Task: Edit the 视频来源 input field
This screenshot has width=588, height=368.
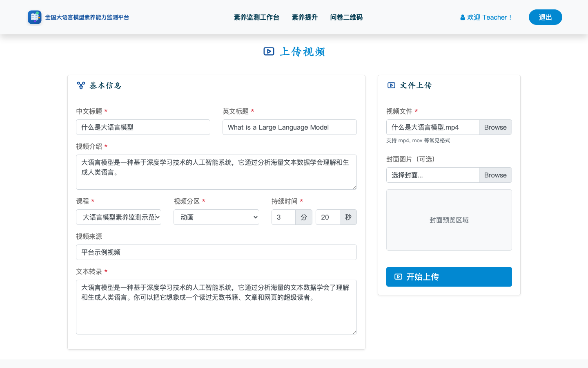Action: tap(216, 252)
